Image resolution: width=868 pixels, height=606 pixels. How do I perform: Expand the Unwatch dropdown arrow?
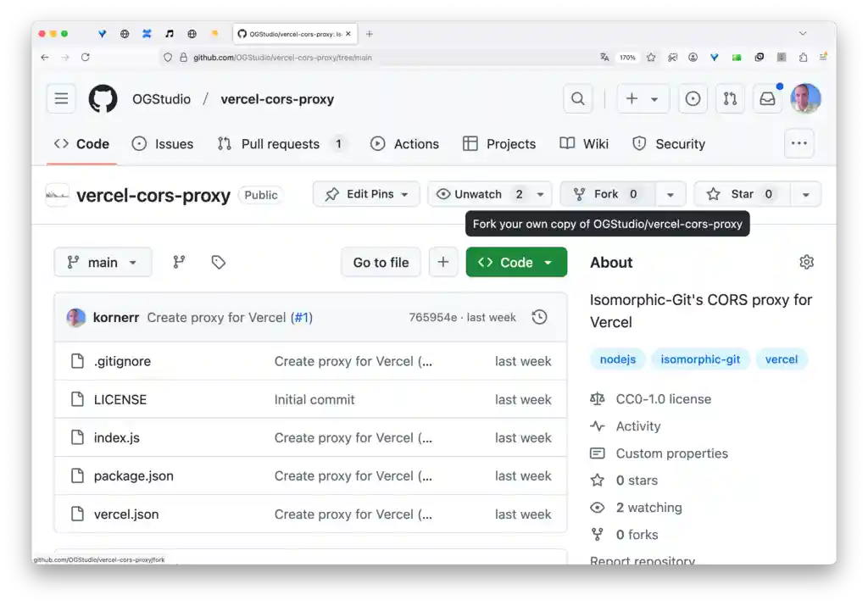540,194
